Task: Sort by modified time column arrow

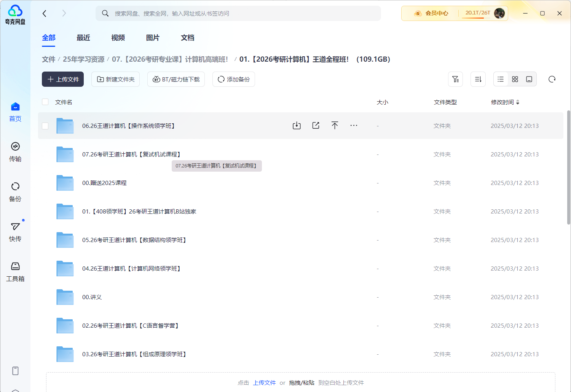Action: (518, 102)
